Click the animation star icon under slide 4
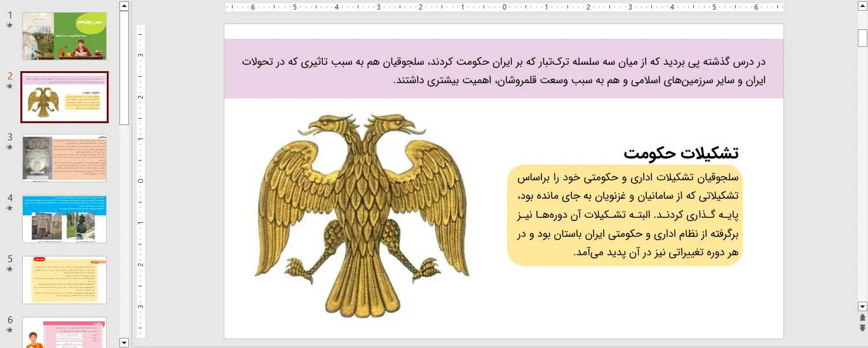 [x=10, y=208]
